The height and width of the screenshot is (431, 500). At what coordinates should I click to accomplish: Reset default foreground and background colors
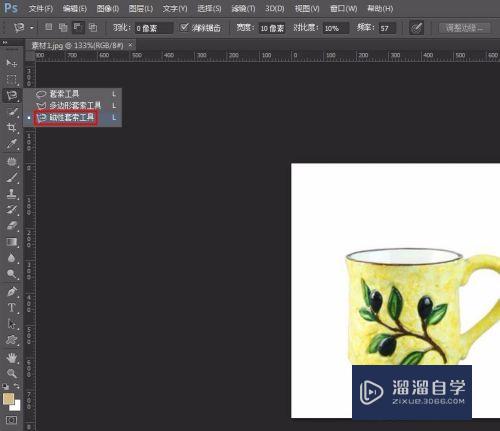(x=6, y=386)
